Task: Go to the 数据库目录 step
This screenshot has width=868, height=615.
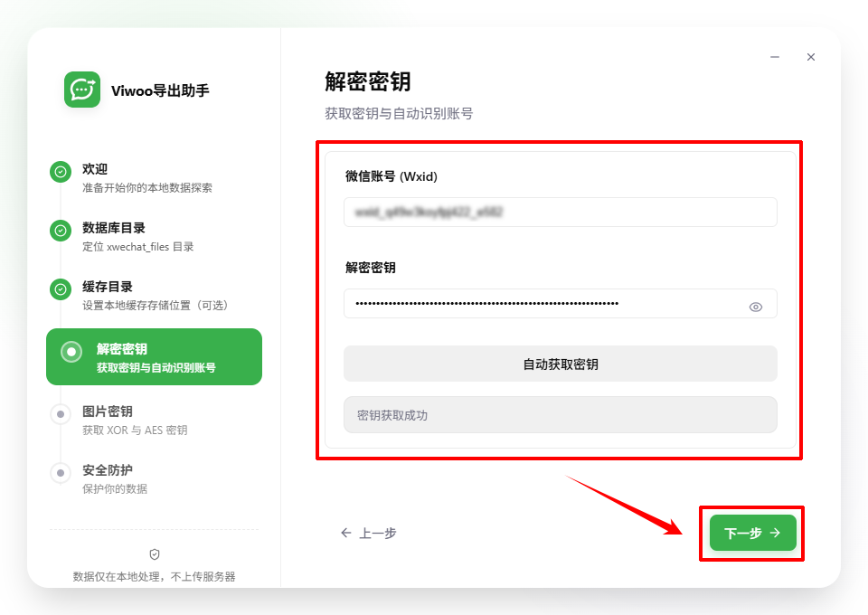Action: (x=154, y=236)
